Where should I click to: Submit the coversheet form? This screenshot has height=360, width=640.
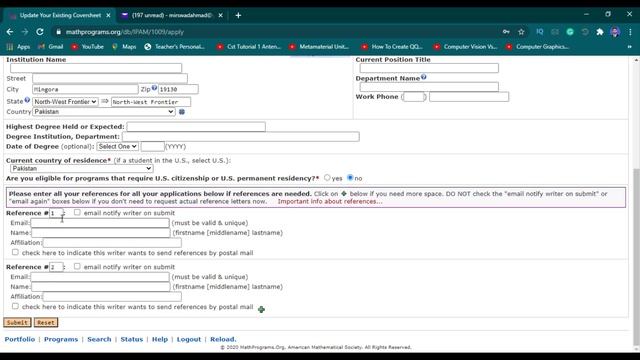coord(17,322)
